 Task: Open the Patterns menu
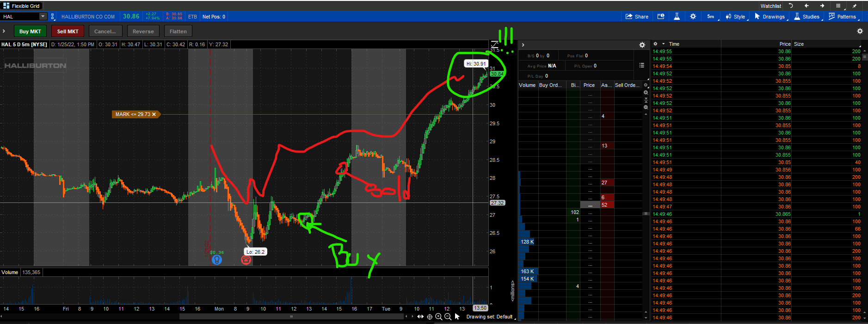pyautogui.click(x=842, y=17)
